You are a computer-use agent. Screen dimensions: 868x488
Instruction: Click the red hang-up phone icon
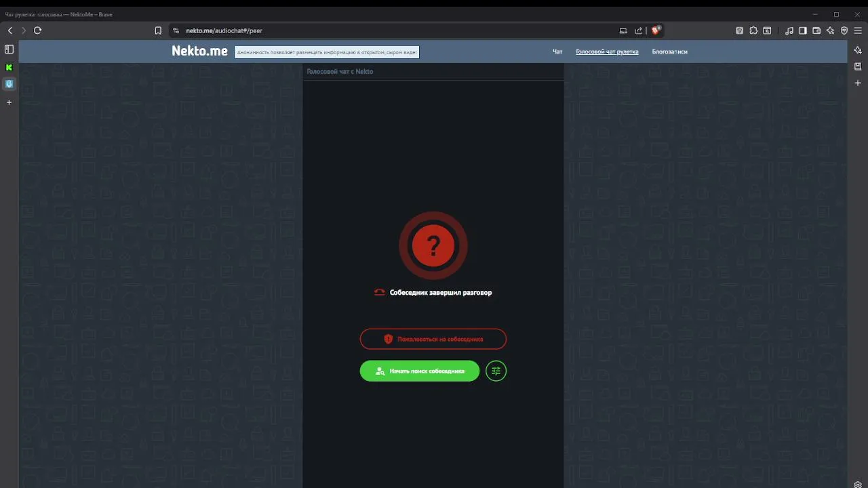pos(380,293)
